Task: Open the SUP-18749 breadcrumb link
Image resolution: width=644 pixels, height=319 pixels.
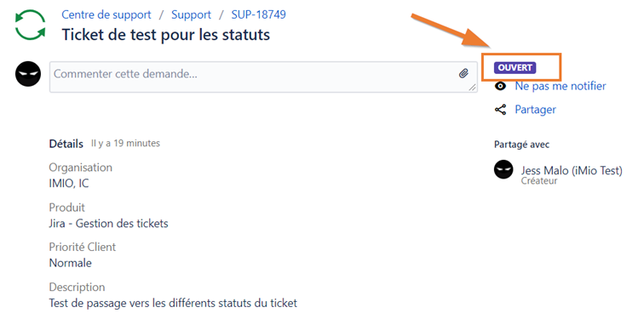Action: tap(258, 14)
